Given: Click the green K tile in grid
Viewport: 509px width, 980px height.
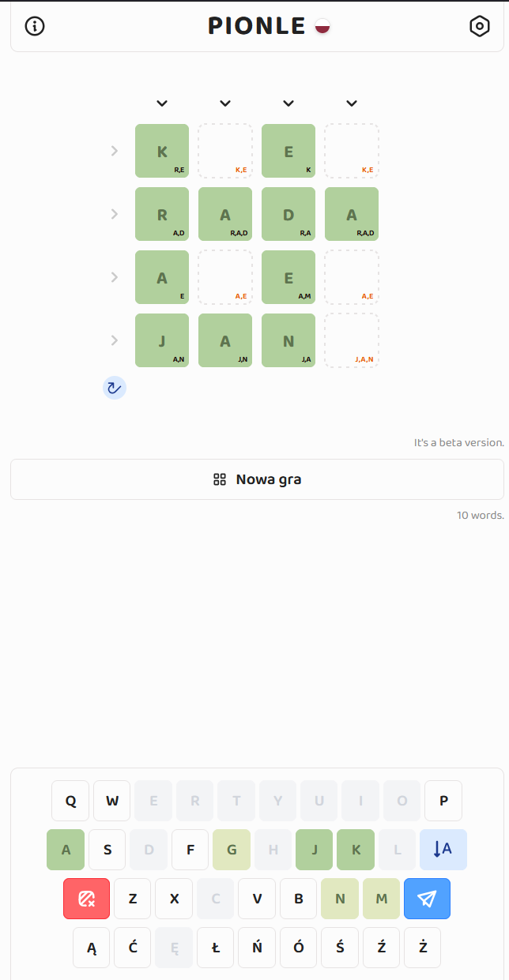Looking at the screenshot, I should (162, 151).
